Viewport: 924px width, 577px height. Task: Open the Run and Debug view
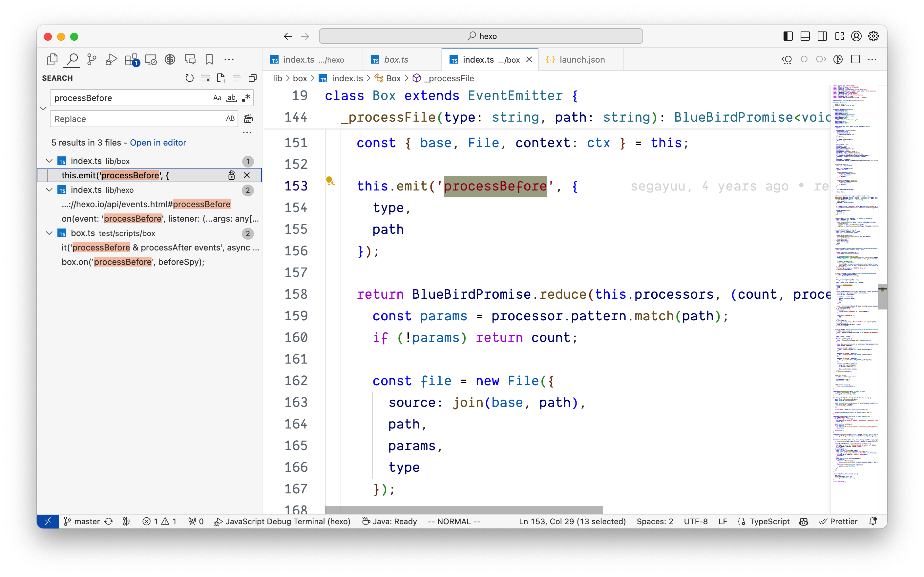pos(111,60)
